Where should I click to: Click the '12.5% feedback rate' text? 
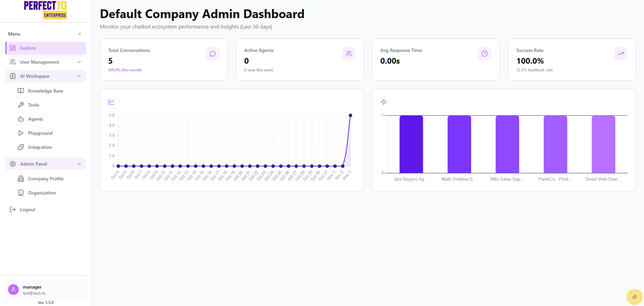534,70
